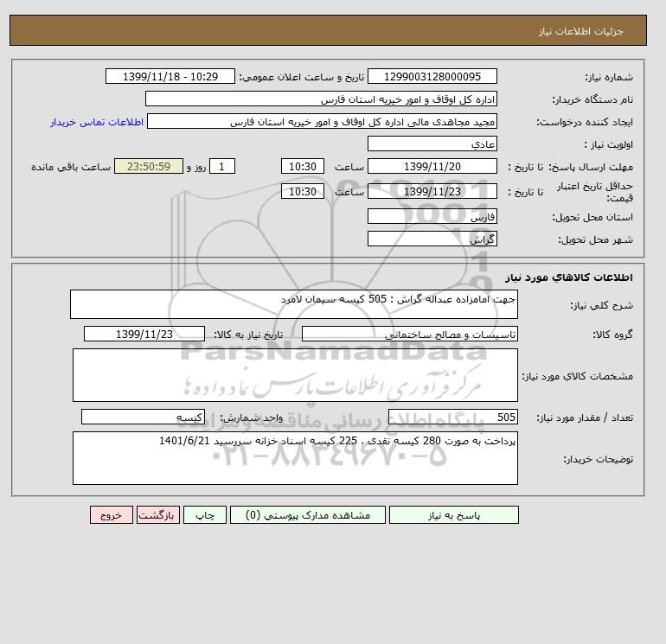666x644 pixels.
Task: Click the remaining time counter 23:50:59
Action: pos(149,167)
